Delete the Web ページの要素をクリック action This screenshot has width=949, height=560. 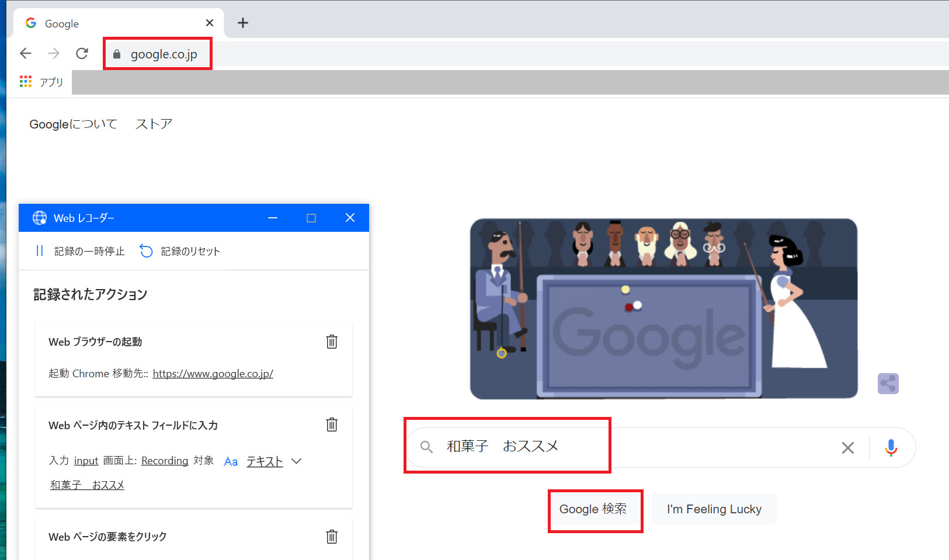coord(332,537)
